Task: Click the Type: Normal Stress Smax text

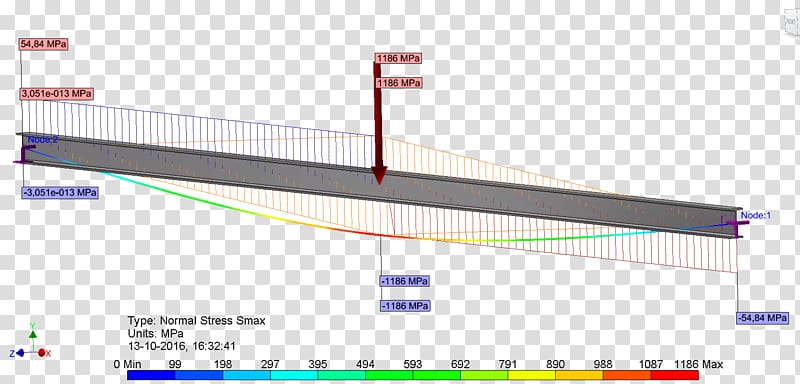Action: pos(196,321)
